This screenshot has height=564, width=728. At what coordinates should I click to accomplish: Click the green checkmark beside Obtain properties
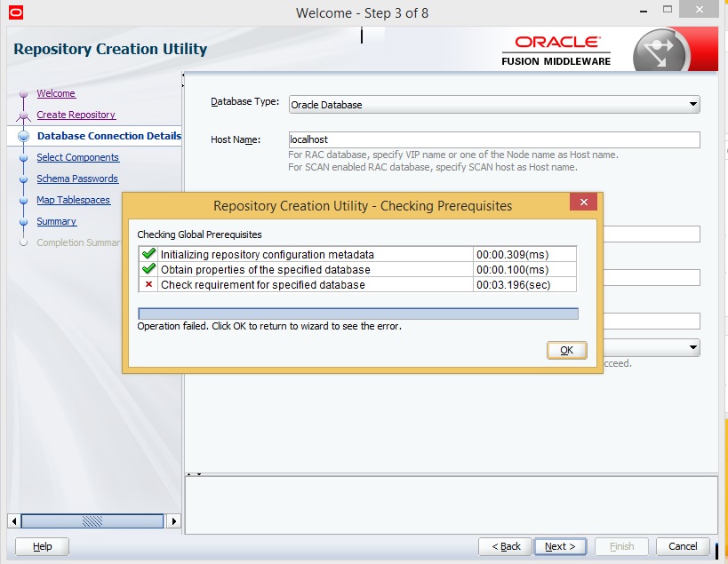click(x=148, y=269)
